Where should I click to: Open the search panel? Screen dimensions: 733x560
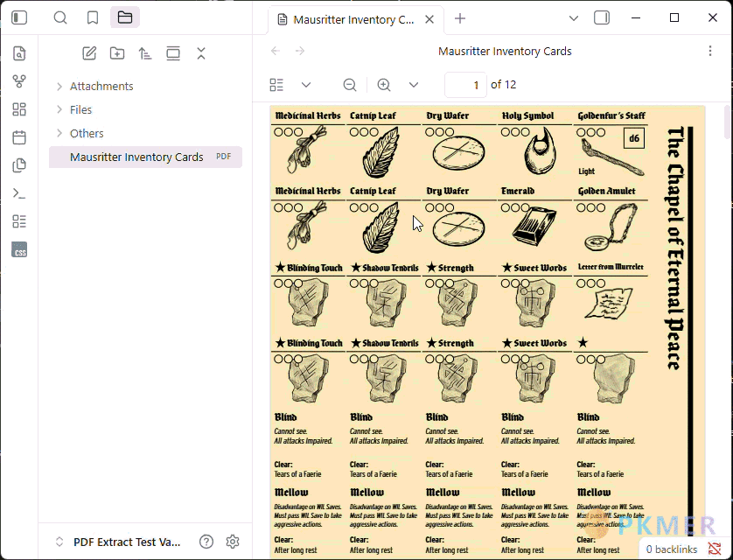click(60, 17)
